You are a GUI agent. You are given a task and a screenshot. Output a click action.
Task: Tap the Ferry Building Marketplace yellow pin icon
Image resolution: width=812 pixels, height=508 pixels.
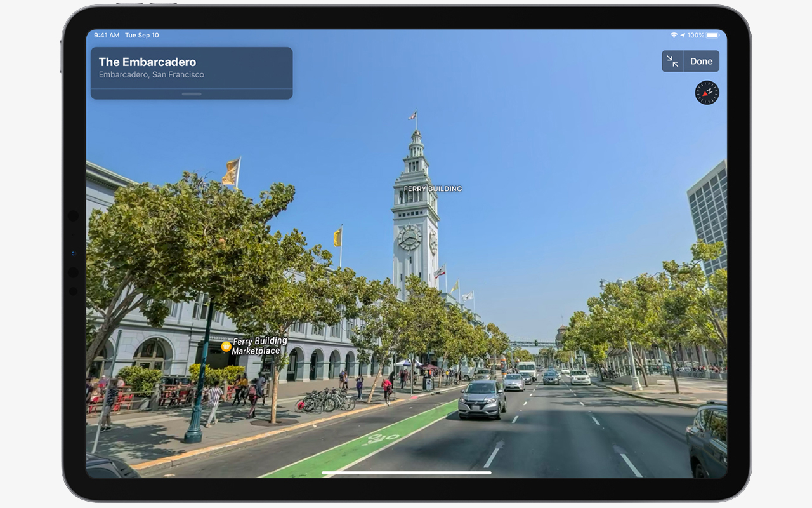pyautogui.click(x=226, y=346)
